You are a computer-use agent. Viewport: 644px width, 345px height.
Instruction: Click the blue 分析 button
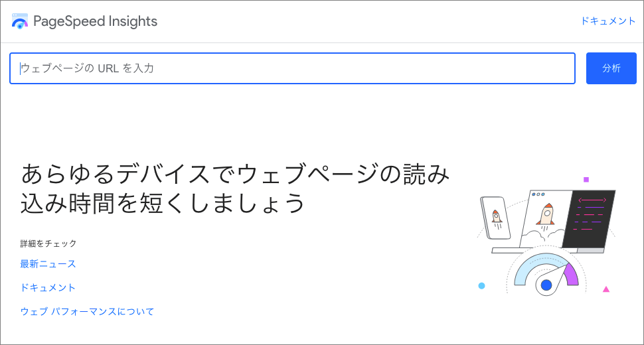click(x=611, y=68)
